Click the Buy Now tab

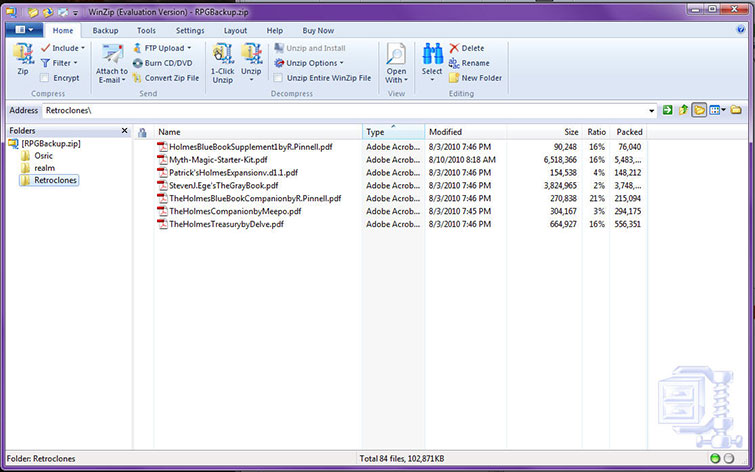point(318,30)
